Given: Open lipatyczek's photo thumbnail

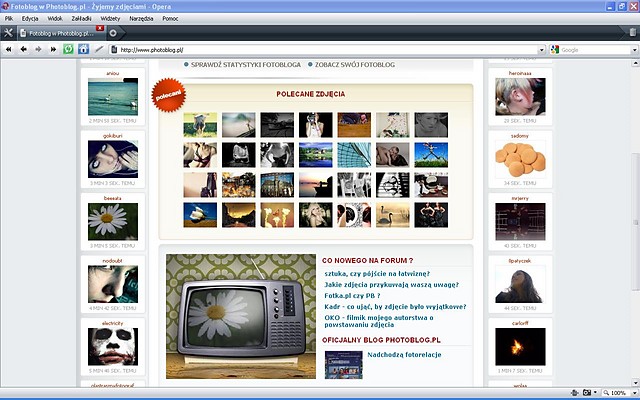Looking at the screenshot, I should [x=520, y=284].
